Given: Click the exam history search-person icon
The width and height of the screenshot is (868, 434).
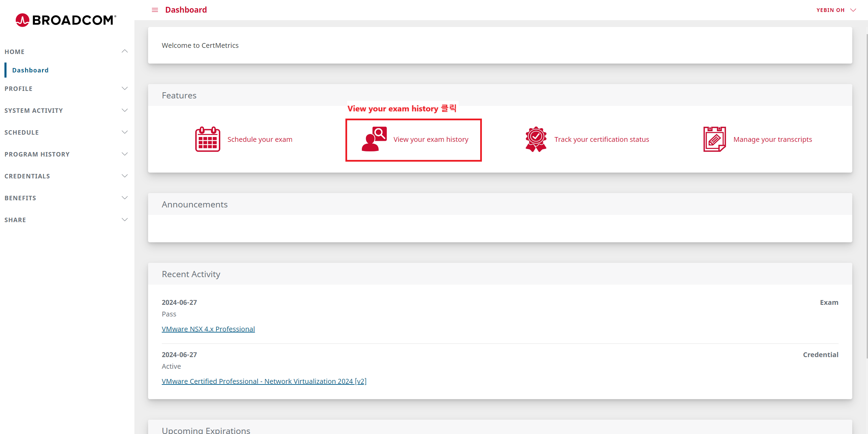Looking at the screenshot, I should (x=374, y=139).
